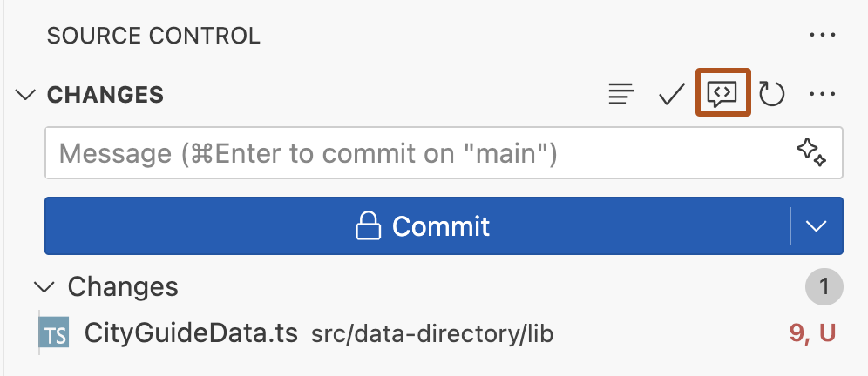
Task: Collapse the CHANGES section header
Action: pos(27,94)
